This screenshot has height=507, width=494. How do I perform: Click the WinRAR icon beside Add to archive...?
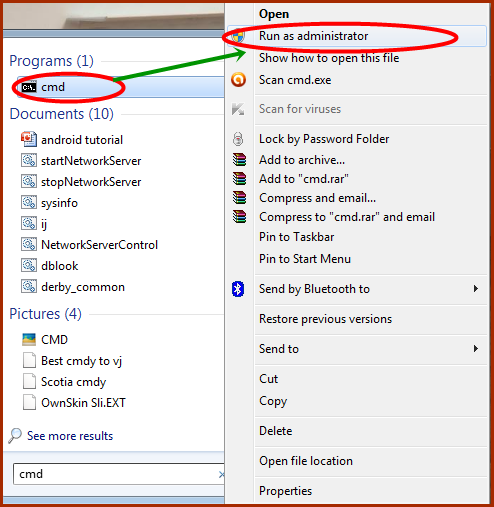[x=239, y=160]
